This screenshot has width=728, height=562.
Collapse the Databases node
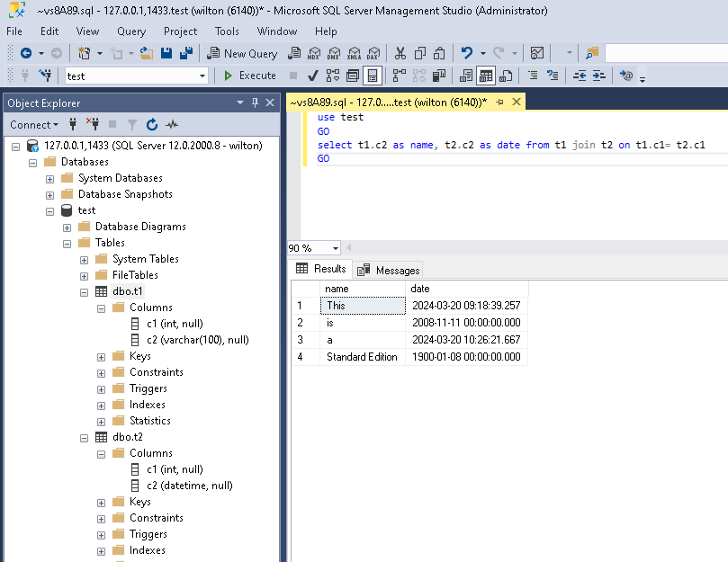(33, 163)
